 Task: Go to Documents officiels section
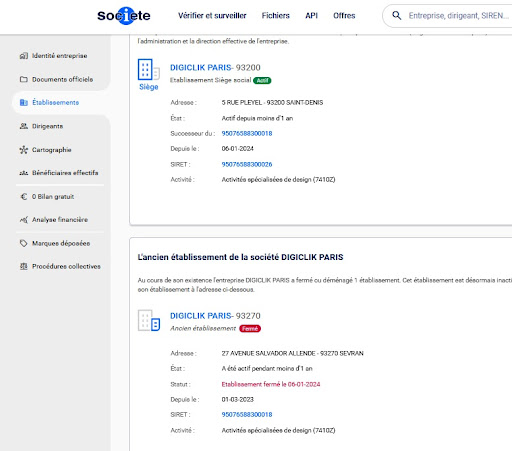tap(62, 79)
